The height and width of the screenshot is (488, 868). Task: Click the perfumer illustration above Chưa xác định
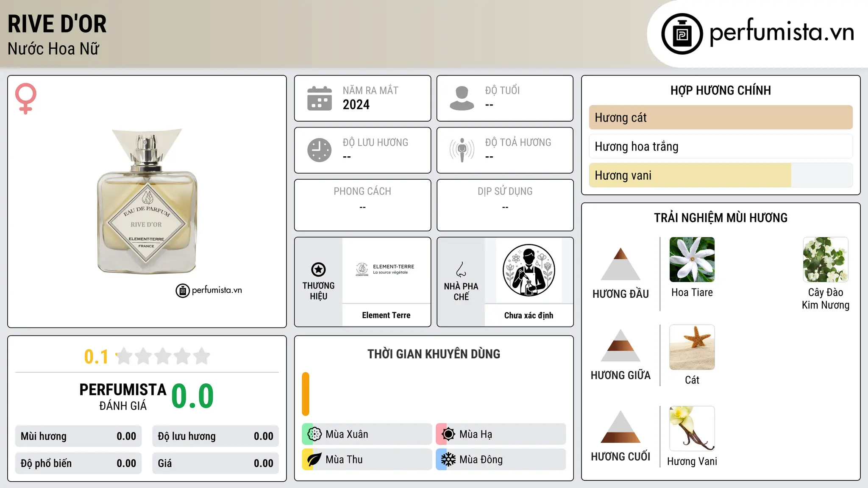529,270
